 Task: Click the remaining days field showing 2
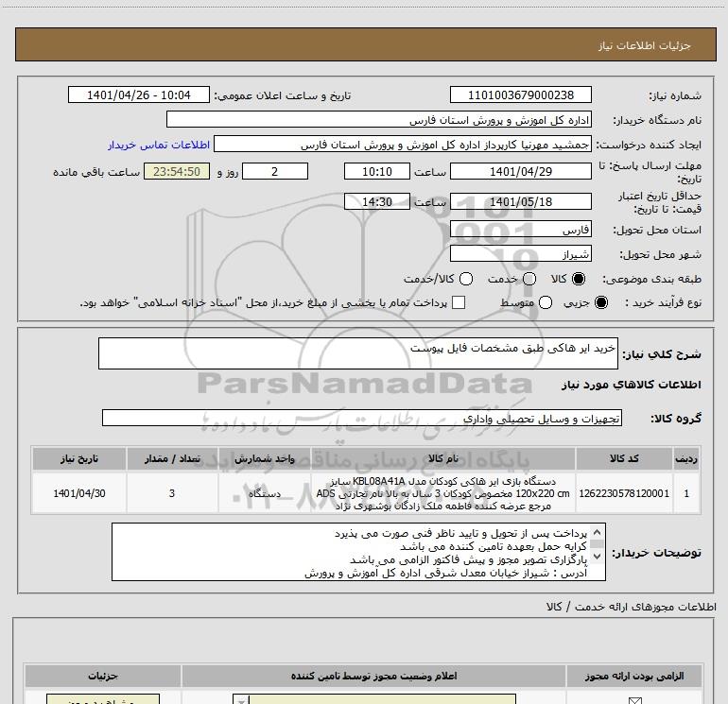275,171
